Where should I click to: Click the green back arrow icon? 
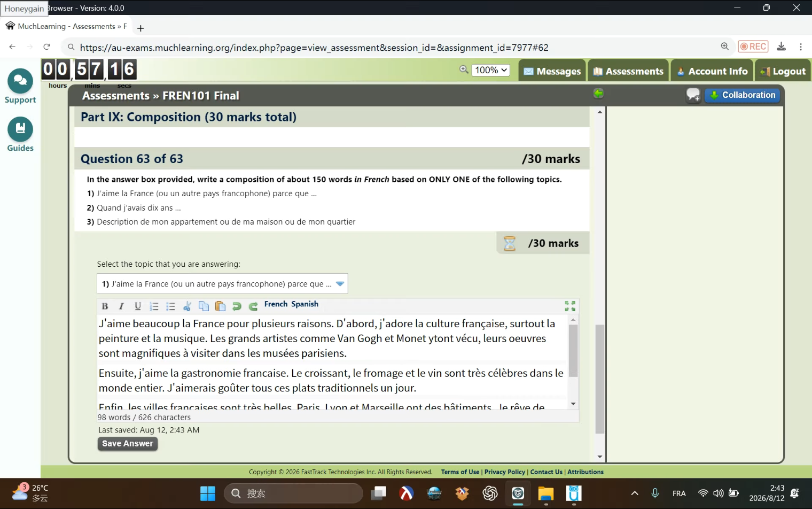pos(598,94)
